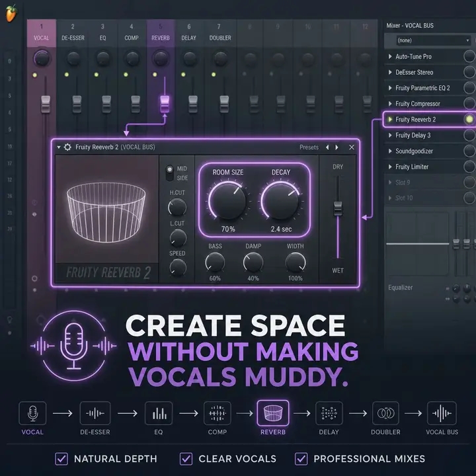Toggle the Mid/Side switch
476x476 pixels.
pyautogui.click(x=170, y=173)
